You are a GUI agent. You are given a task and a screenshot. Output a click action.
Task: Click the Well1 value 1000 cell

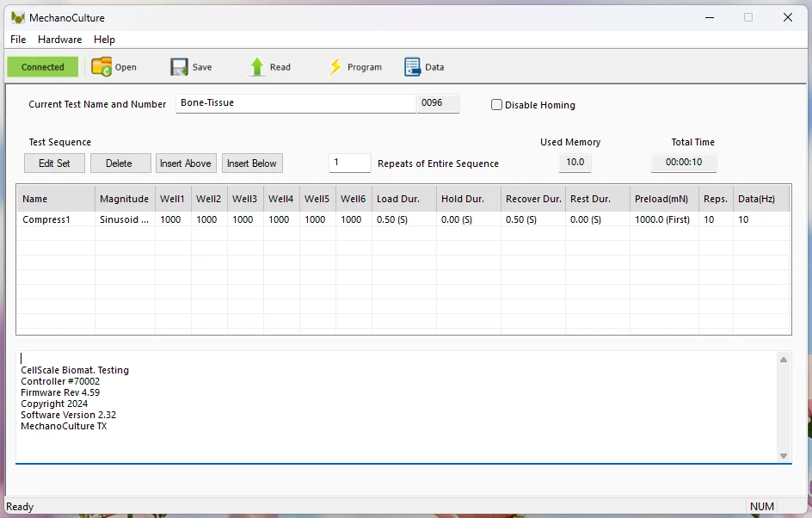tap(173, 219)
